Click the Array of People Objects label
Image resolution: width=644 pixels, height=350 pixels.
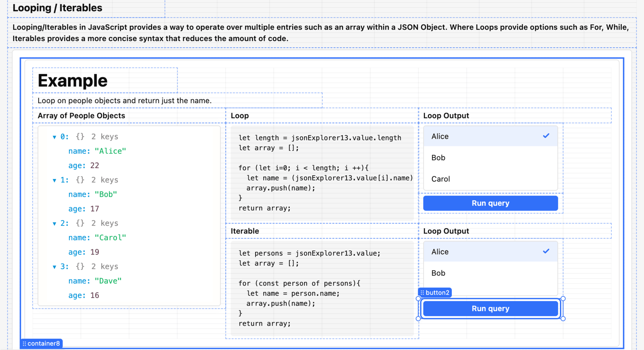coord(81,116)
